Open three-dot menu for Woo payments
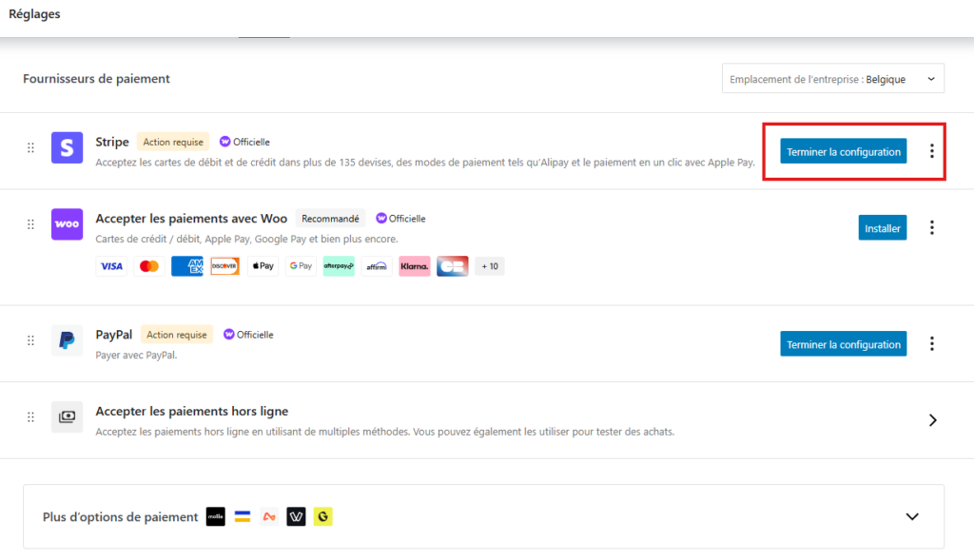Image resolution: width=974 pixels, height=560 pixels. pyautogui.click(x=932, y=227)
